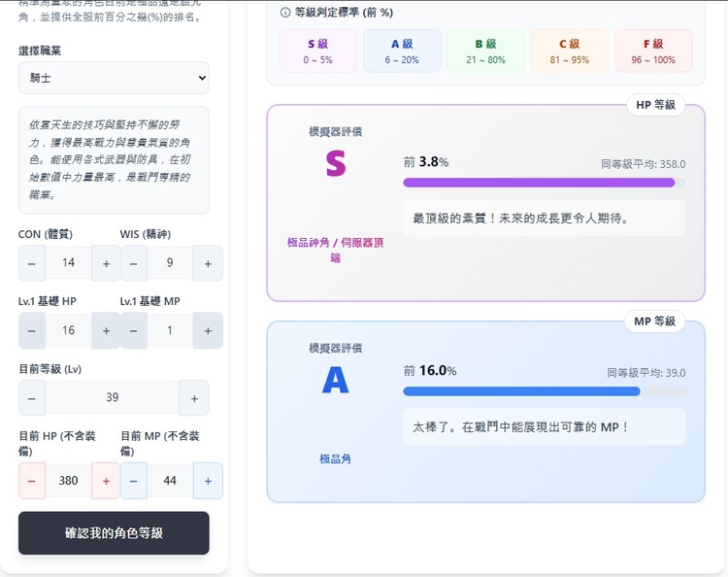The image size is (728, 577).
Task: Click the 等級判定標準 (前 %) heading
Action: point(344,13)
